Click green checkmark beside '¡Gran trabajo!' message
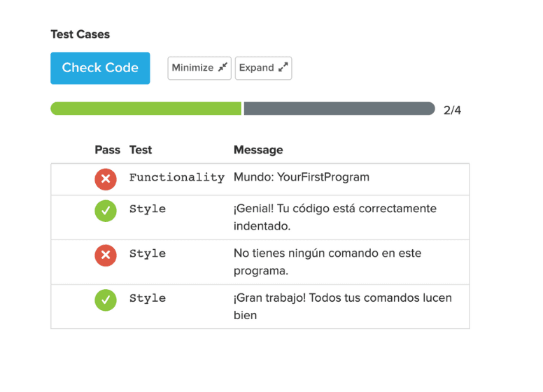543x392 pixels. click(x=106, y=300)
